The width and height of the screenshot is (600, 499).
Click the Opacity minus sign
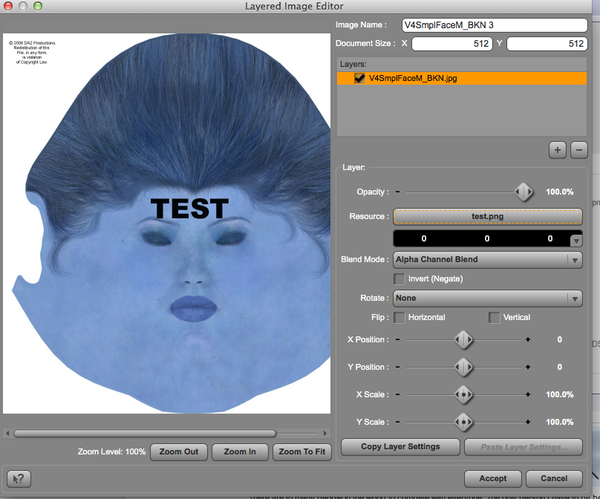[398, 192]
